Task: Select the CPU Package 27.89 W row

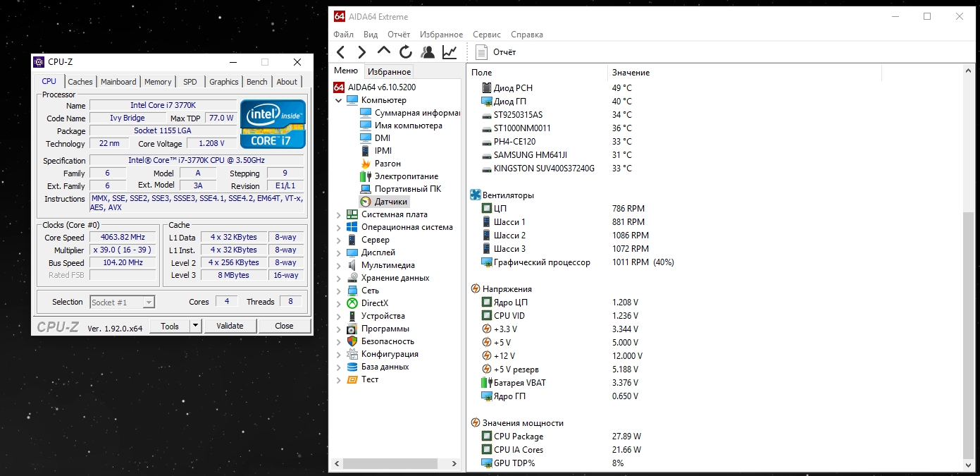Action: 714,437
